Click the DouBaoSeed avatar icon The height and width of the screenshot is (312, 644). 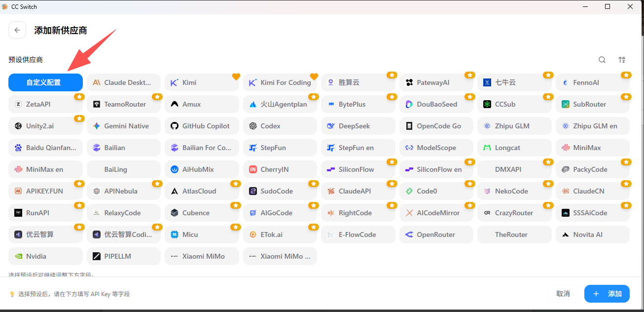click(x=409, y=104)
